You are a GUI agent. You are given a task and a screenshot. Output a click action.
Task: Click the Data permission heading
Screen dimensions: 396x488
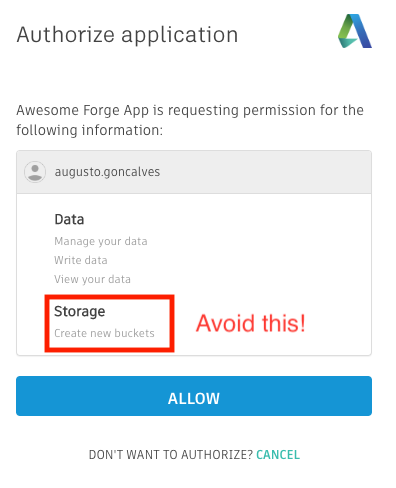coord(69,219)
